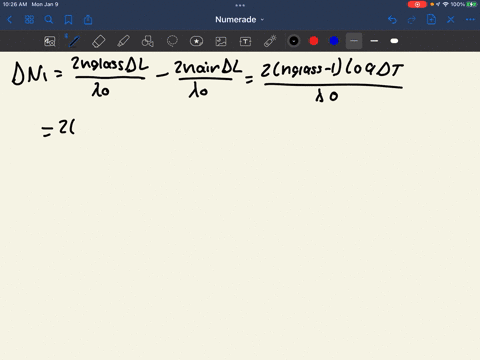480x360 pixels.
Task: Select the zoom window tool
Action: [50, 41]
